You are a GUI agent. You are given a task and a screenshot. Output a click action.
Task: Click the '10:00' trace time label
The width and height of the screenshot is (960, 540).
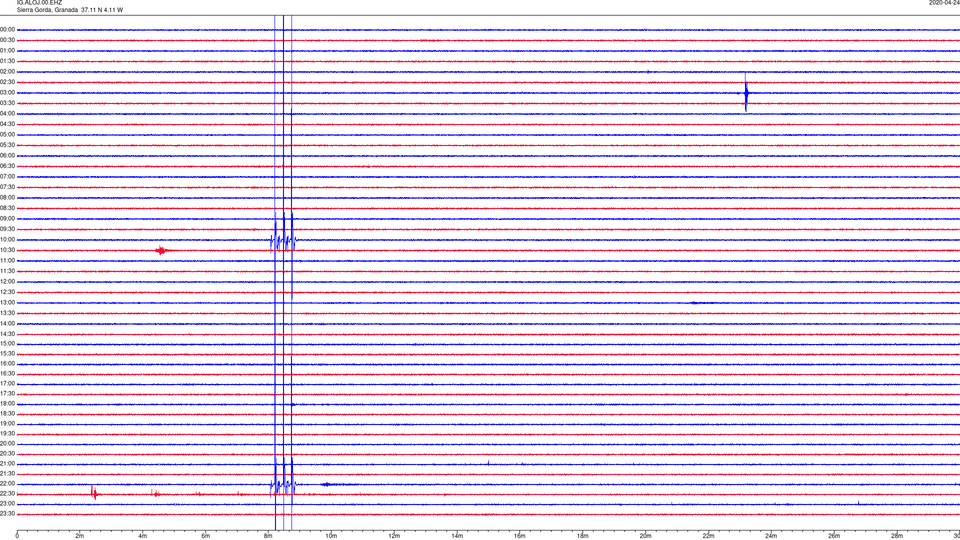7,240
